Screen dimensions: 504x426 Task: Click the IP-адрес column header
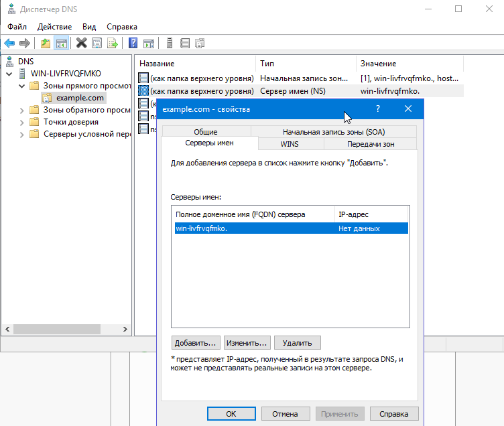(x=371, y=214)
